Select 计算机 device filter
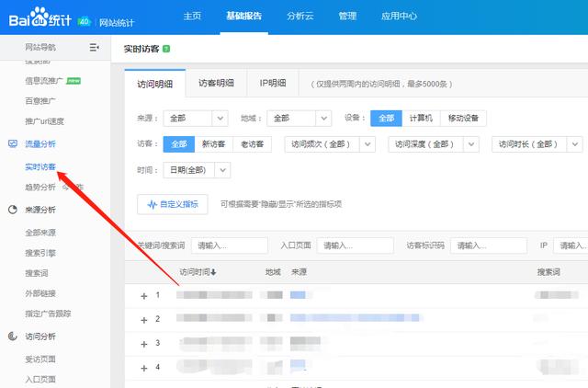Screen dimensions: 588x388 pos(420,119)
